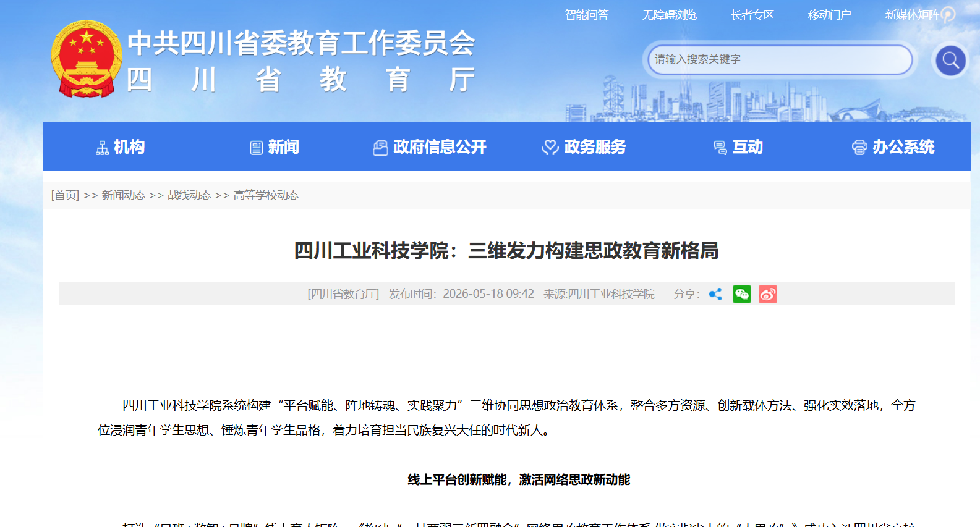
Task: Open the 政府信息公开 menu item
Action: [430, 147]
